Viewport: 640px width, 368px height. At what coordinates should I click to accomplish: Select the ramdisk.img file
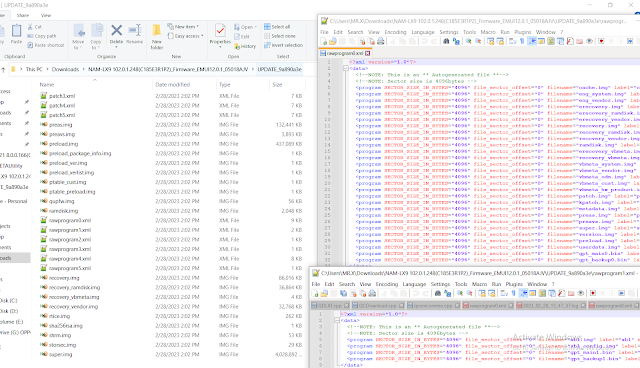click(x=63, y=211)
